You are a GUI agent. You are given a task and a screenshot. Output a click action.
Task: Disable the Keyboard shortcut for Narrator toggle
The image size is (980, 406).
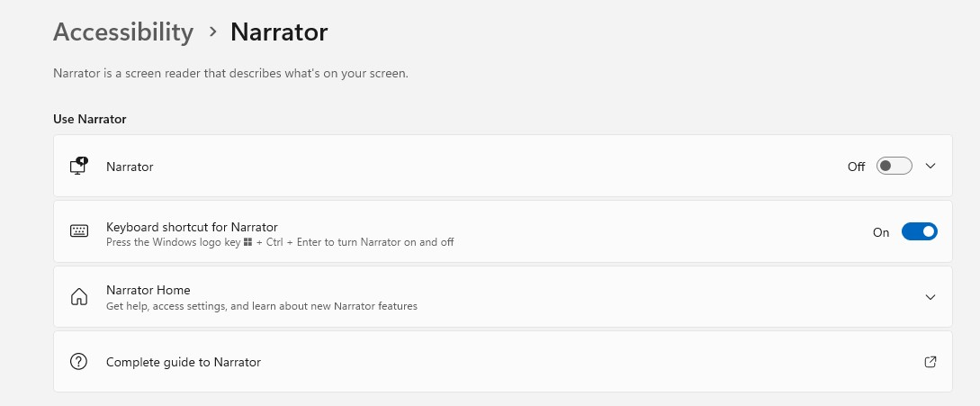click(920, 231)
